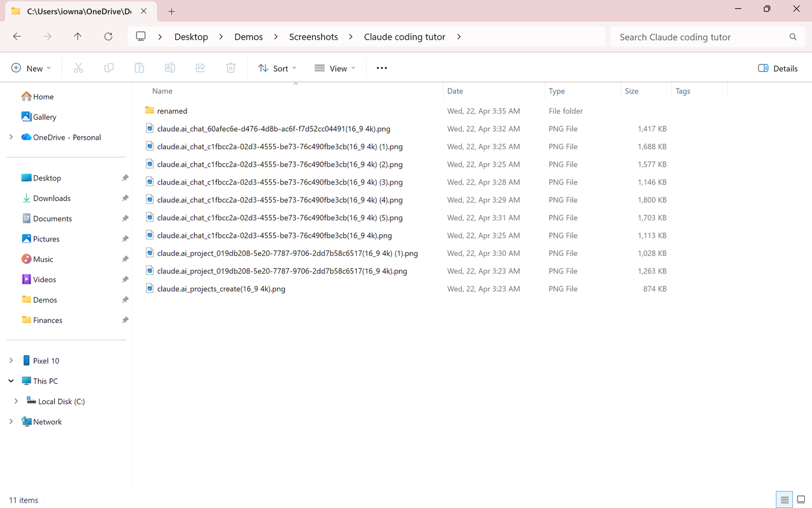Select claude.ai_projects_create(16_9 4k).png file icon
The height and width of the screenshot is (508, 812).
click(x=150, y=289)
